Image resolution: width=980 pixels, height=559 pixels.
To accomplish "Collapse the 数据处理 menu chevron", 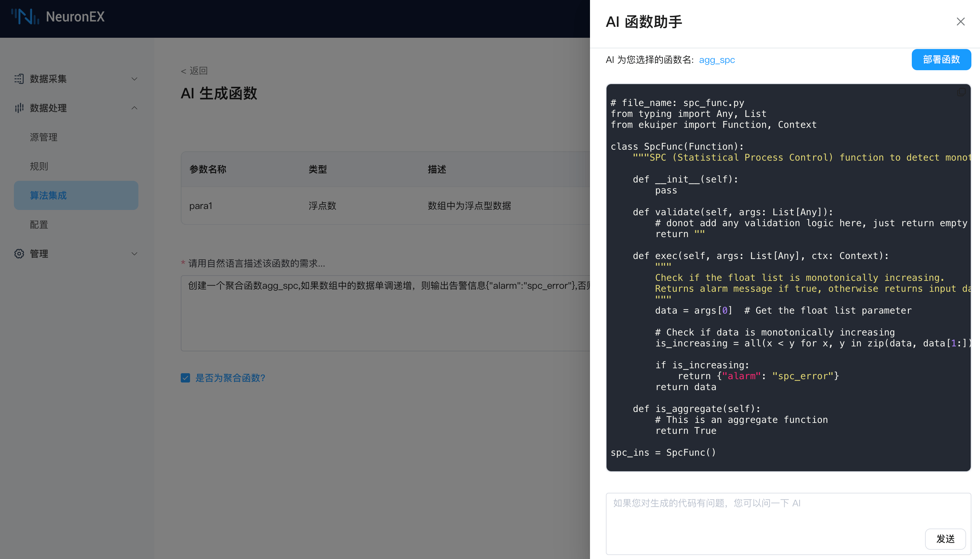I will tap(134, 108).
